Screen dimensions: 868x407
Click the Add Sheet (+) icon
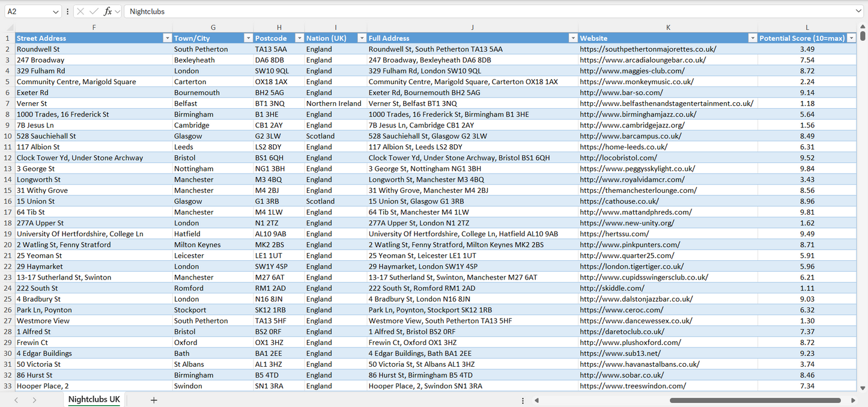click(x=153, y=399)
